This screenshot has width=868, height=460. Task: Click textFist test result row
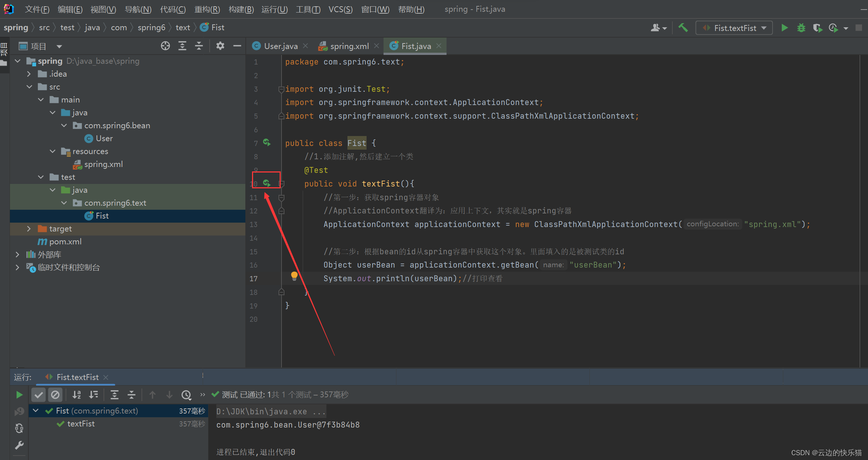pyautogui.click(x=118, y=424)
